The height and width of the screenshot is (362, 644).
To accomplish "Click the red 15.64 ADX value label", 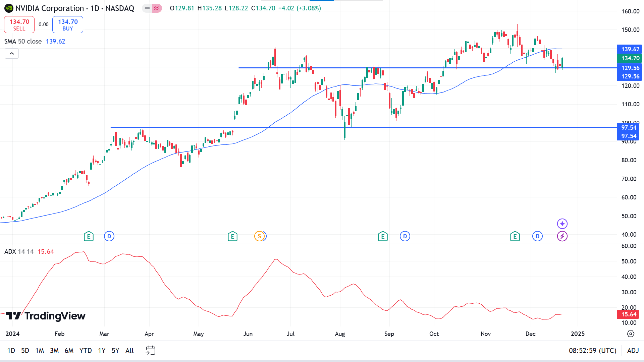I will coord(629,314).
